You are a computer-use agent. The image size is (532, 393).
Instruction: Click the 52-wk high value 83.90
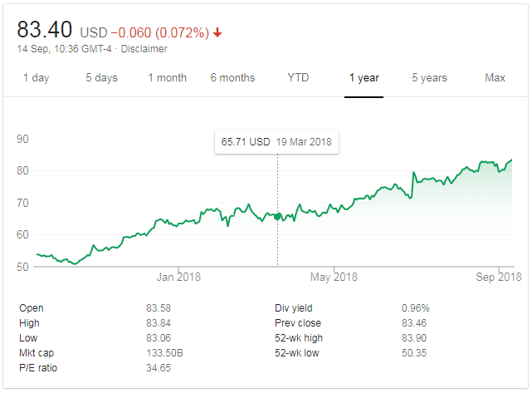click(x=414, y=338)
